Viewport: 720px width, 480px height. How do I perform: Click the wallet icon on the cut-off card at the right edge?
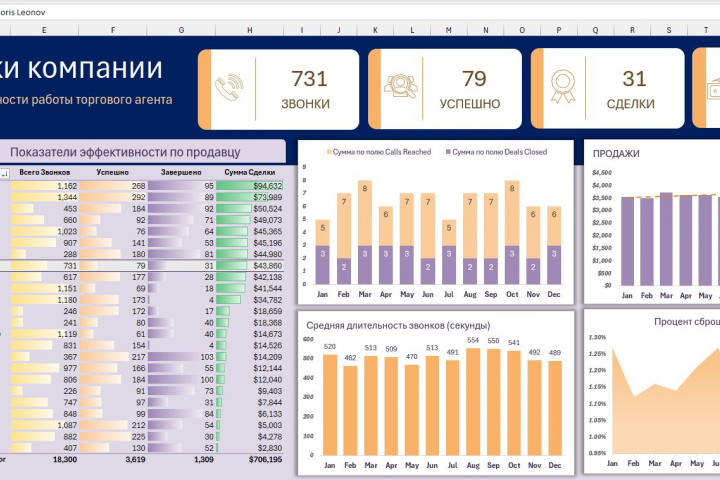[714, 89]
